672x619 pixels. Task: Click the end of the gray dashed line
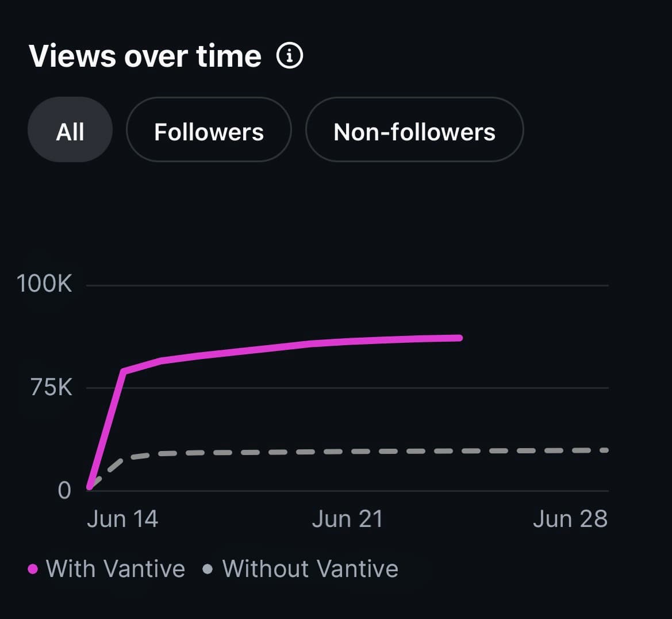(x=604, y=450)
